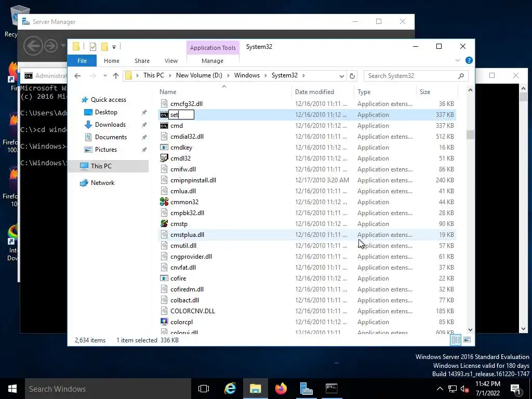Screen dimensions: 532x399
Task: Open the Share ribbon tab
Action: point(142,61)
